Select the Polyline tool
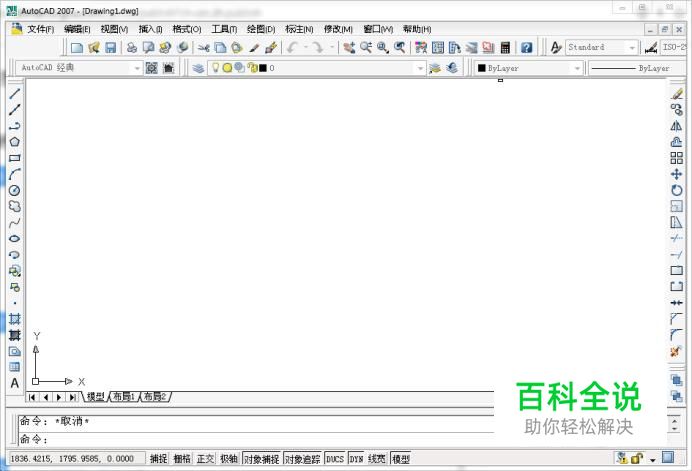 (x=15, y=126)
